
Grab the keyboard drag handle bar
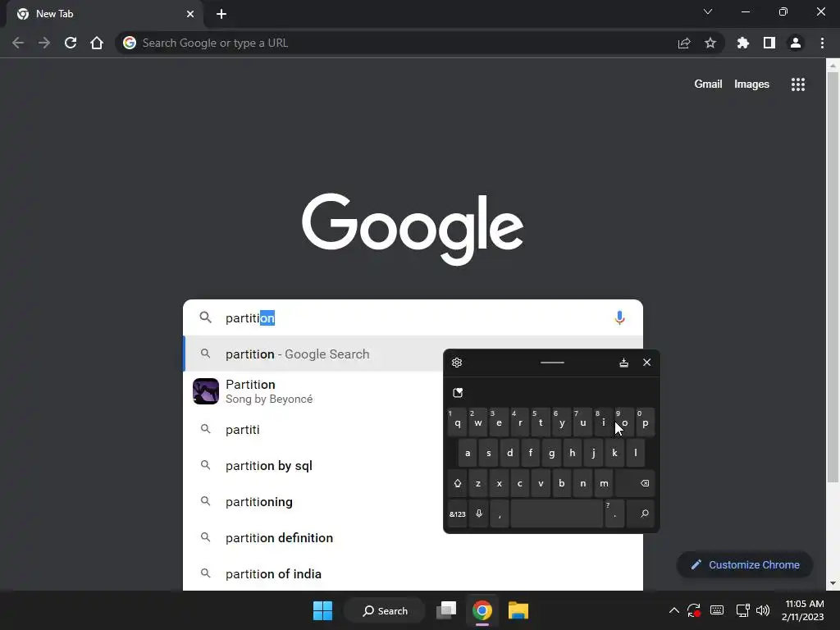pyautogui.click(x=552, y=363)
